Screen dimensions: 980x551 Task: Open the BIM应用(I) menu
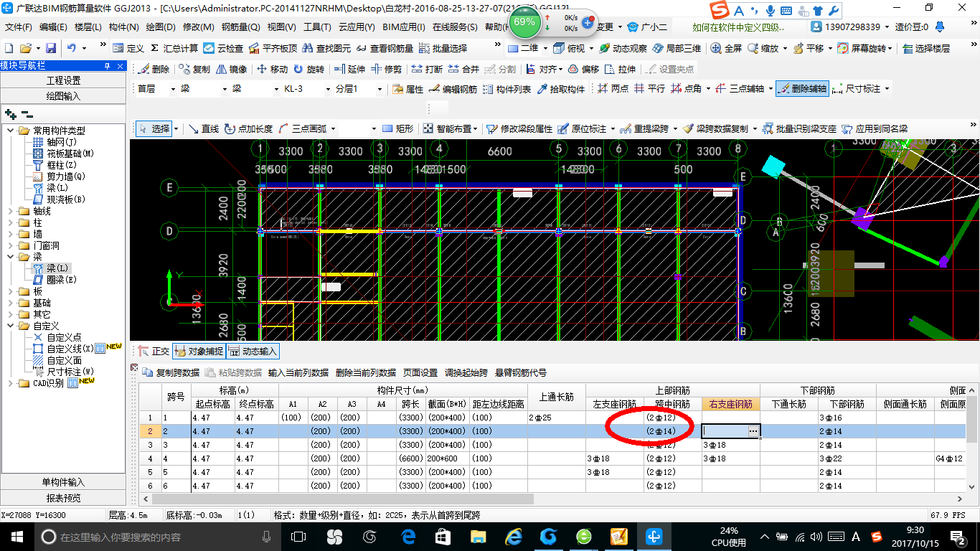[x=403, y=27]
